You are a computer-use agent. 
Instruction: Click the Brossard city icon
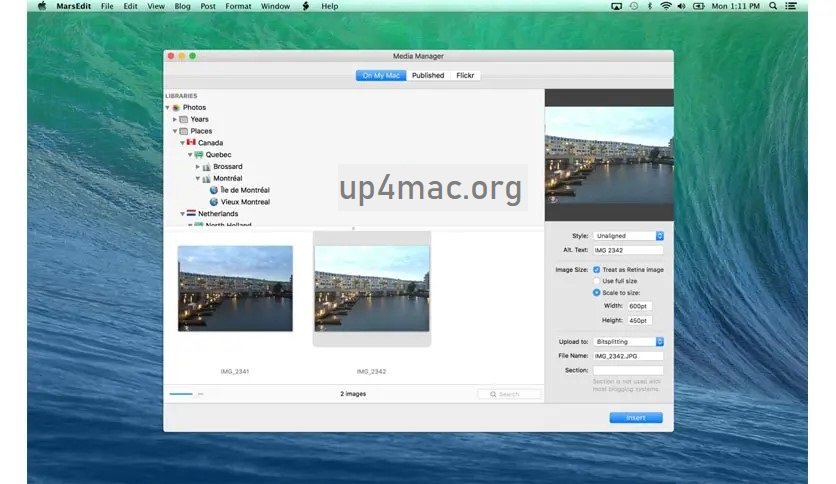pos(206,166)
